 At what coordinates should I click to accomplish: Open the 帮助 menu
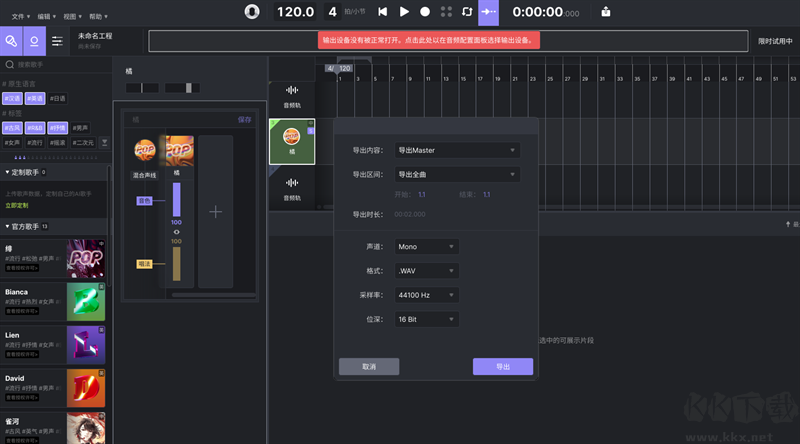[x=98, y=16]
